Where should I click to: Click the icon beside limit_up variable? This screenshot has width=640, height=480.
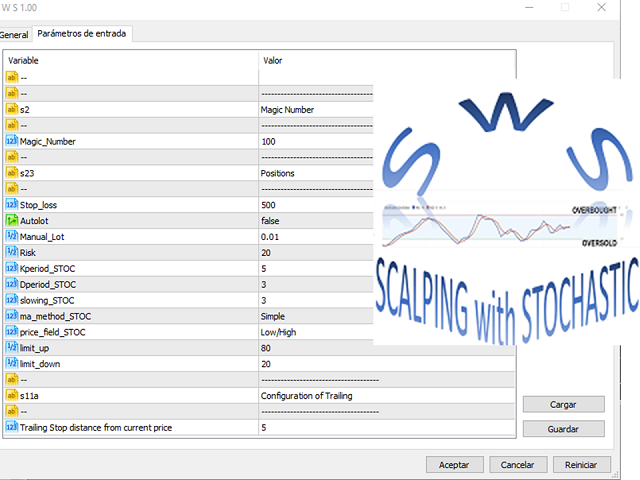point(12,347)
